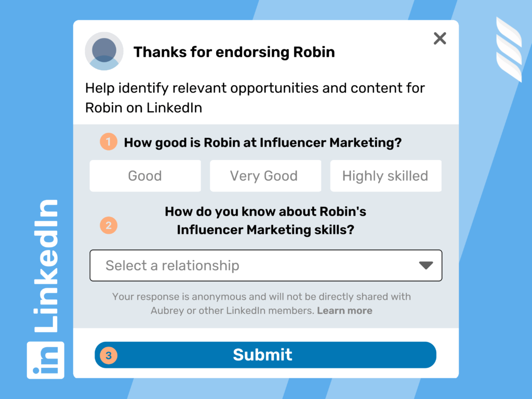
Task: Open the relationship dropdown
Action: 265,265
